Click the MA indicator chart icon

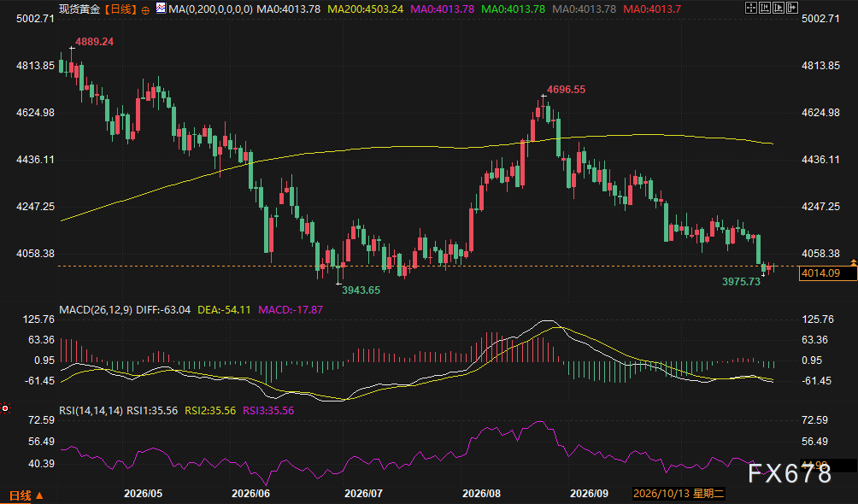point(161,9)
